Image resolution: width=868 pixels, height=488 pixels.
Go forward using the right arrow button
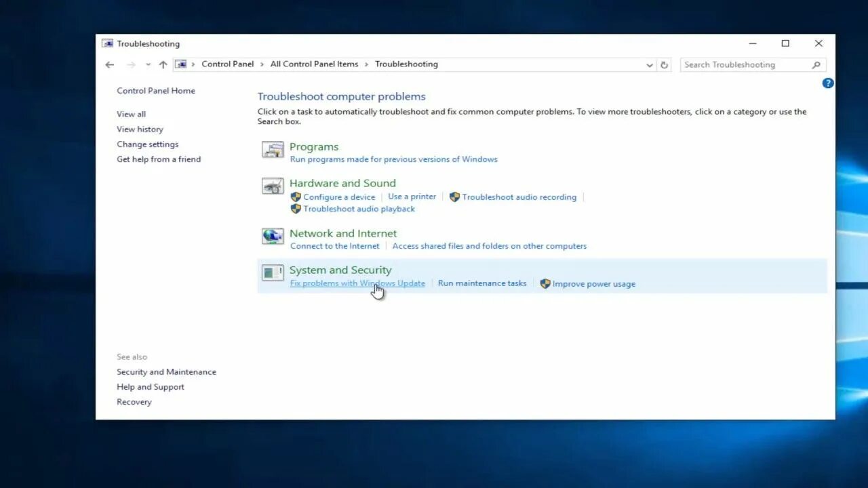click(x=131, y=64)
